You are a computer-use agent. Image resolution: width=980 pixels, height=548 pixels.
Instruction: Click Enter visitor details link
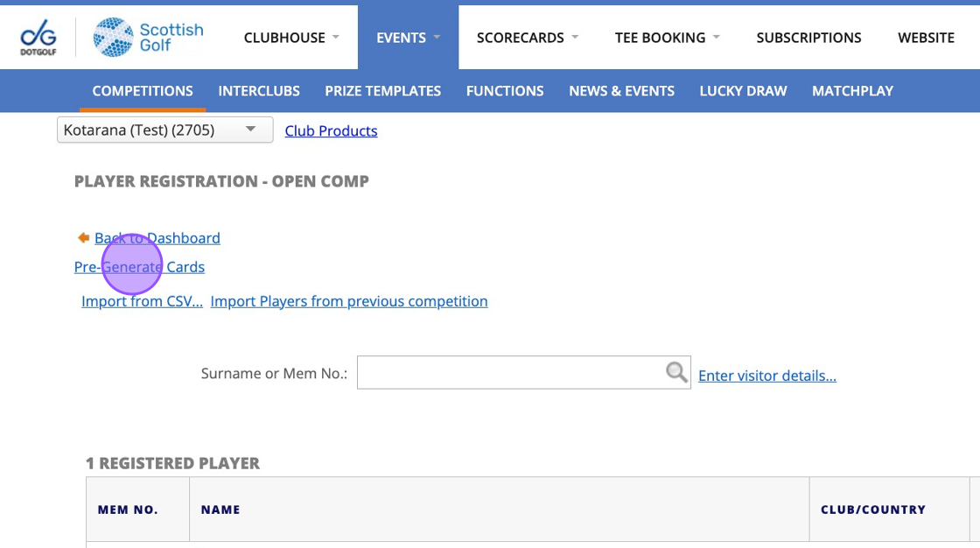click(x=766, y=376)
